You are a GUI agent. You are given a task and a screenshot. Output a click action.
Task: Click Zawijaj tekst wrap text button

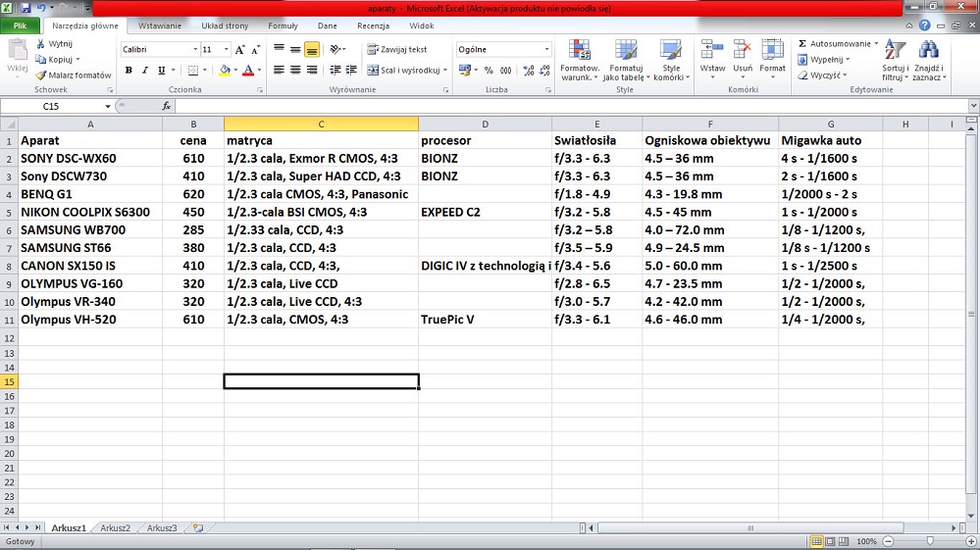[397, 49]
